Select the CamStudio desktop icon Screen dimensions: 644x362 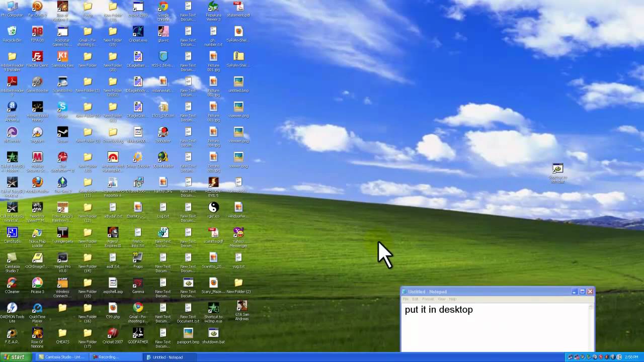click(12, 236)
